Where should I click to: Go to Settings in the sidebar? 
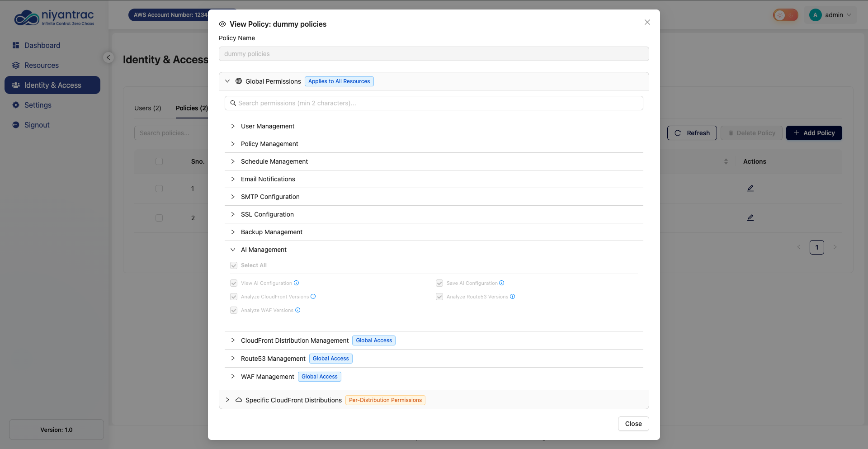38,105
